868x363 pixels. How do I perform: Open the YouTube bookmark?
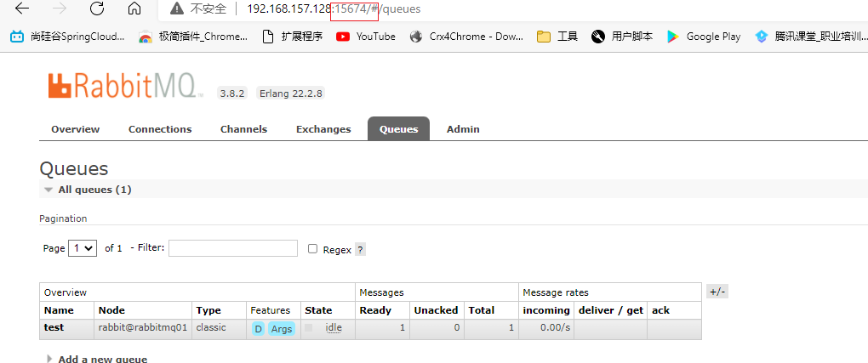pos(366,37)
